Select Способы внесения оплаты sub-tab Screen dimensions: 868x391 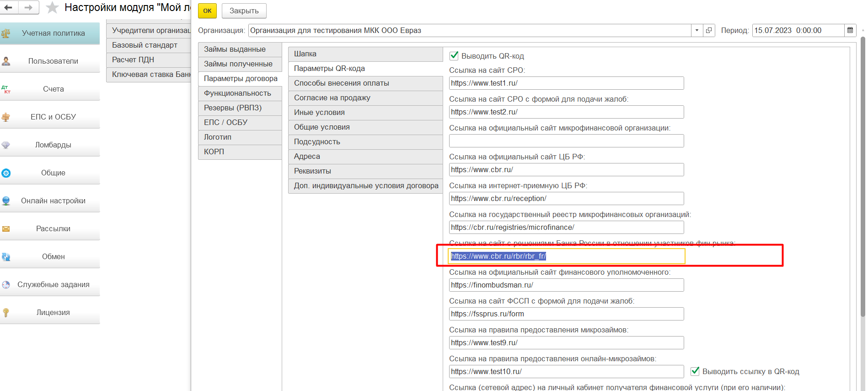pos(365,83)
